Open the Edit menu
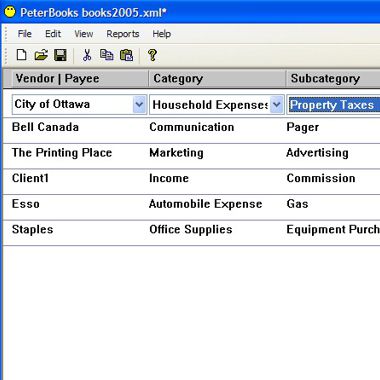This screenshot has width=380, height=380. 53,34
